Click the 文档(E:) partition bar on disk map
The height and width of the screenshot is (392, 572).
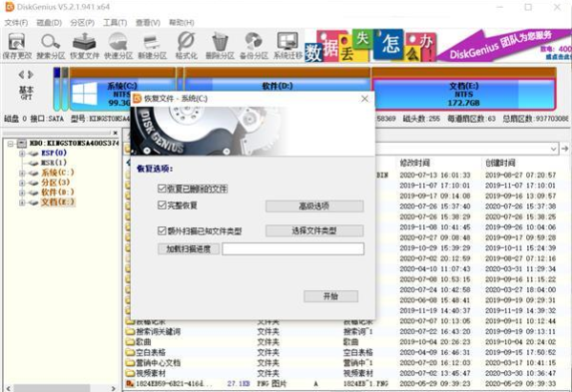[464, 94]
